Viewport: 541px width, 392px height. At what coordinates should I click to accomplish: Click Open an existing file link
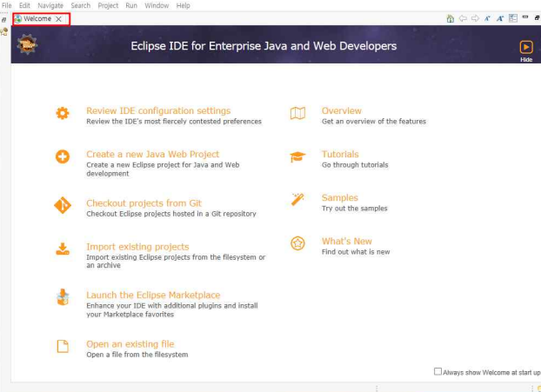[130, 344]
